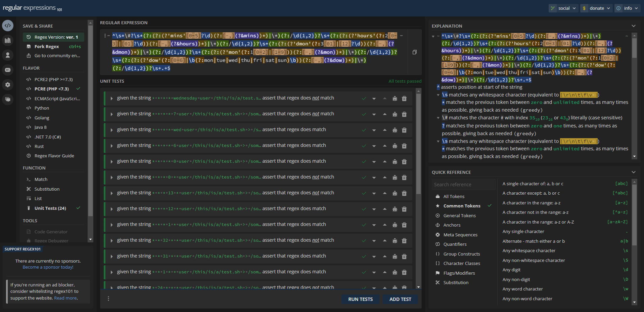Open the account profile sidebar icon
This screenshot has width=644, height=312.
[x=8, y=55]
